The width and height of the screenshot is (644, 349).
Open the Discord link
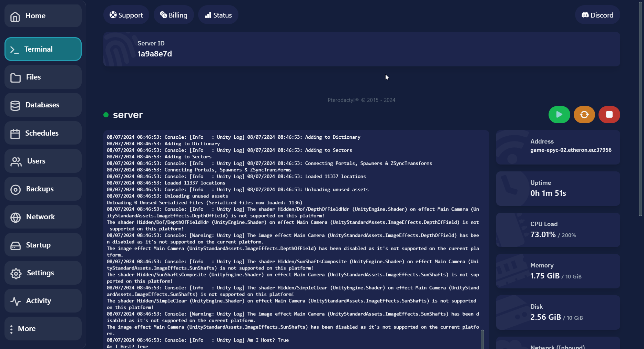tap(597, 15)
